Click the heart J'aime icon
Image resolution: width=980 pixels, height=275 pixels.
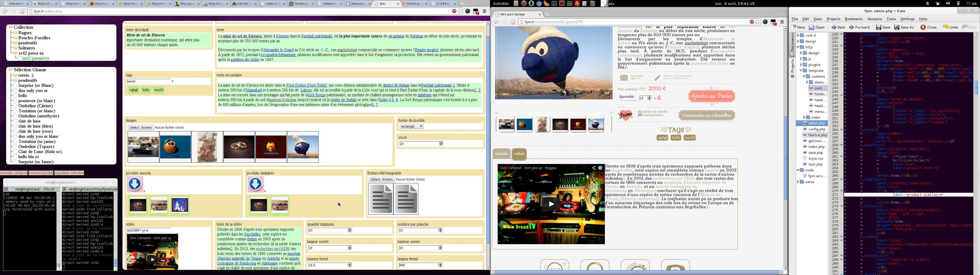coord(625,115)
